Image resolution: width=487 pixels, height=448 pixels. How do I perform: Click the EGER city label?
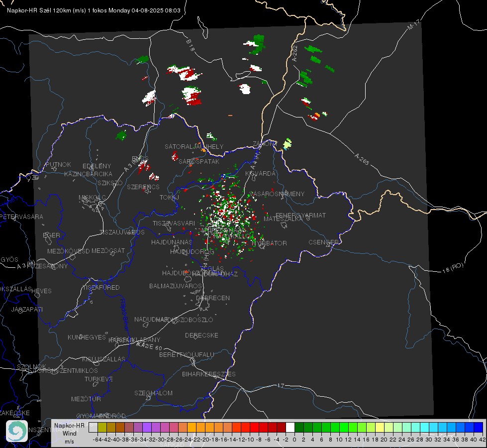click(51, 235)
